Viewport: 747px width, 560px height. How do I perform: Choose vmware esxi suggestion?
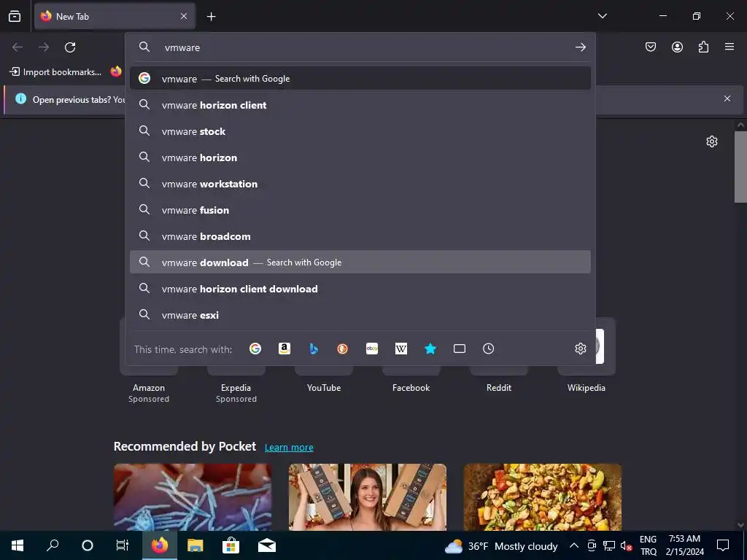(360, 315)
